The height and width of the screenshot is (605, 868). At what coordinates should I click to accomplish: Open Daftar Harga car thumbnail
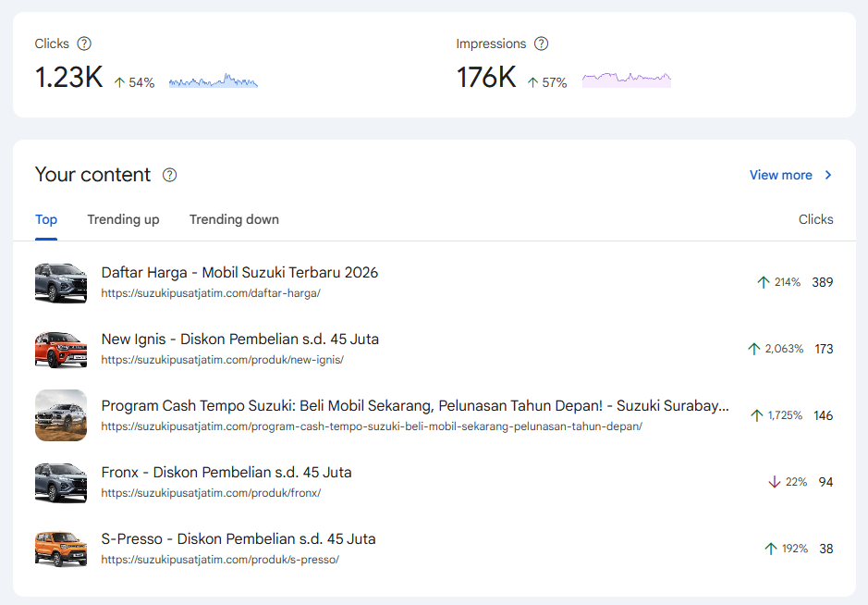pyautogui.click(x=61, y=282)
